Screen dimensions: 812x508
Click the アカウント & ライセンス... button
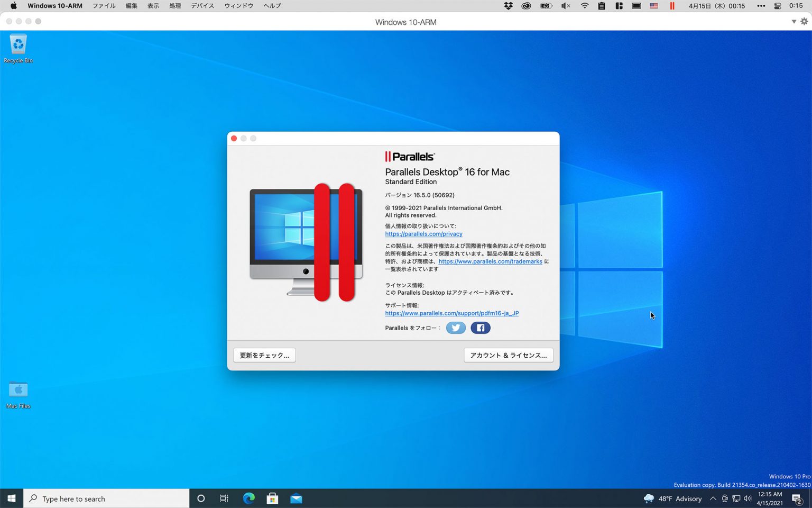509,355
